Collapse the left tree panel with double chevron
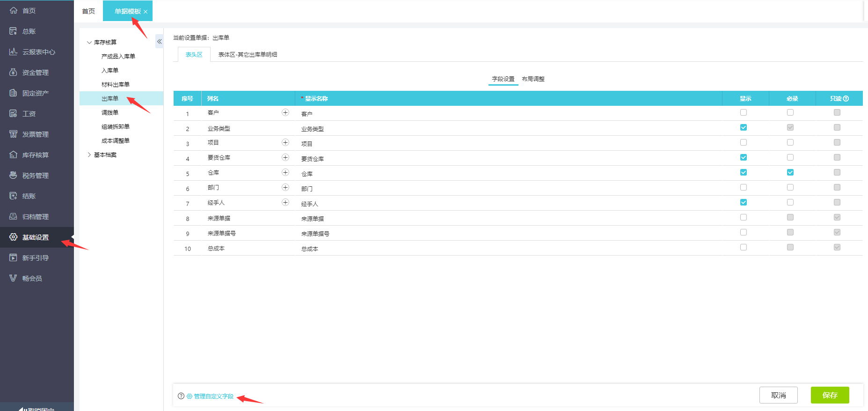The width and height of the screenshot is (868, 411). 160,42
